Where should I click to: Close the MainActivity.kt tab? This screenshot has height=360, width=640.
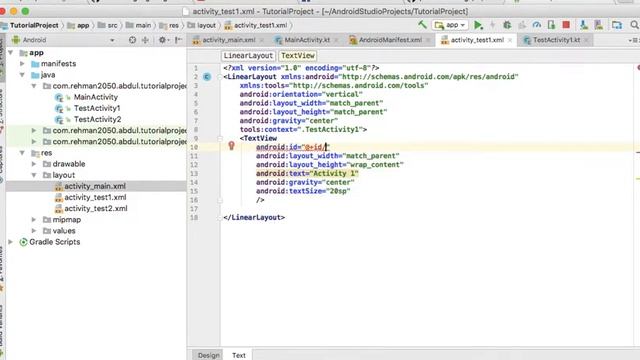click(336, 40)
